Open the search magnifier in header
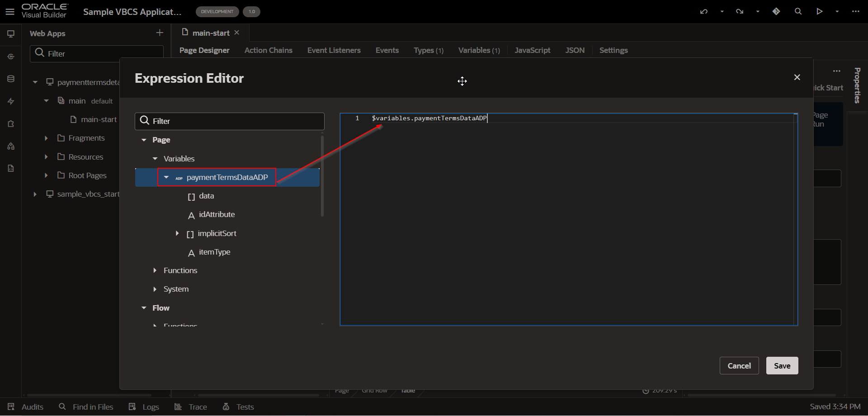Viewport: 868px width, 416px height. tap(798, 11)
